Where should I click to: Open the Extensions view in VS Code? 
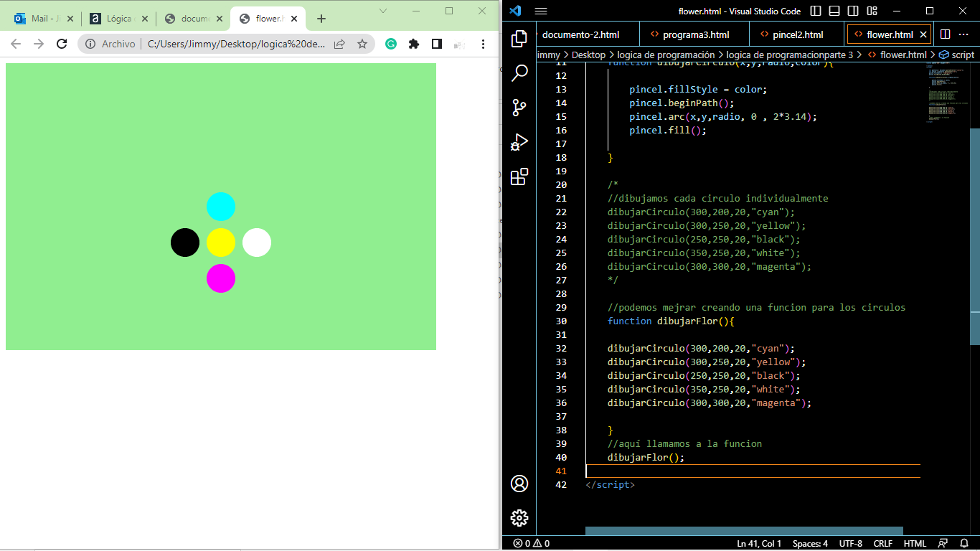pyautogui.click(x=519, y=176)
